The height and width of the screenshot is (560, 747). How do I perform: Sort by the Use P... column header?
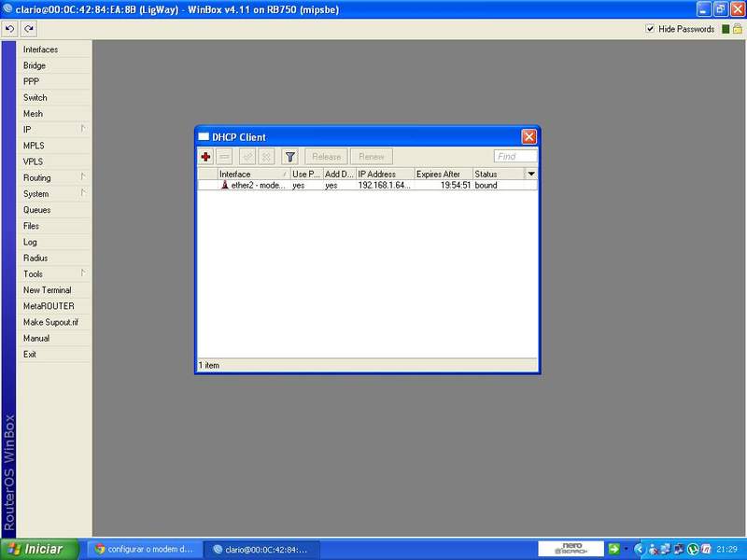point(307,175)
